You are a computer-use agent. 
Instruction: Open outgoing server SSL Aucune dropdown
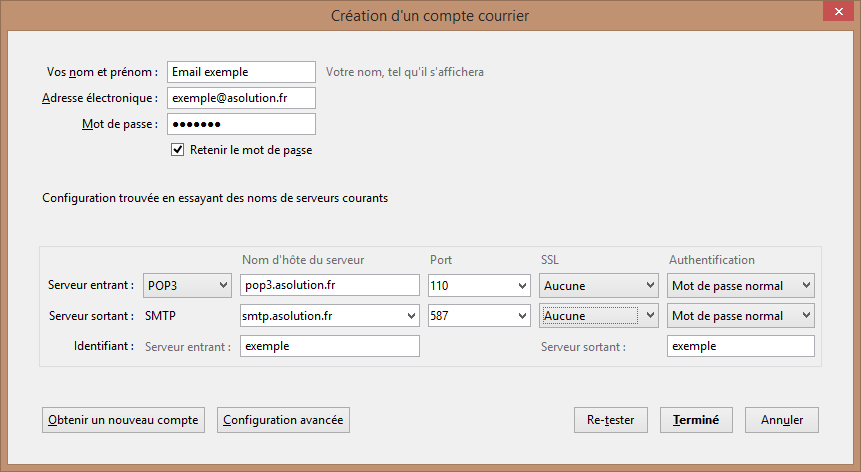click(x=599, y=316)
